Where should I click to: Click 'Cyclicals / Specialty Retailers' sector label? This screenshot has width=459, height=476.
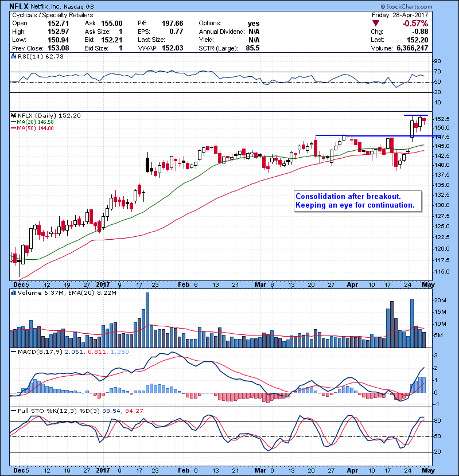click(53, 15)
